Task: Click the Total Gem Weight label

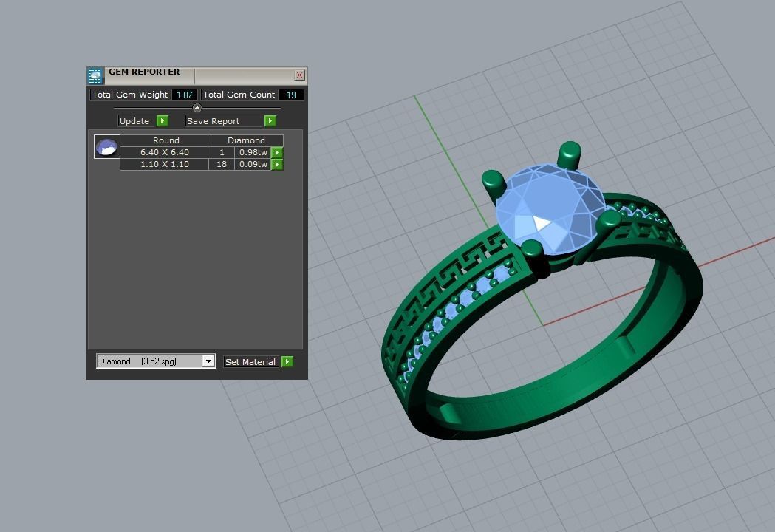Action: (x=130, y=95)
